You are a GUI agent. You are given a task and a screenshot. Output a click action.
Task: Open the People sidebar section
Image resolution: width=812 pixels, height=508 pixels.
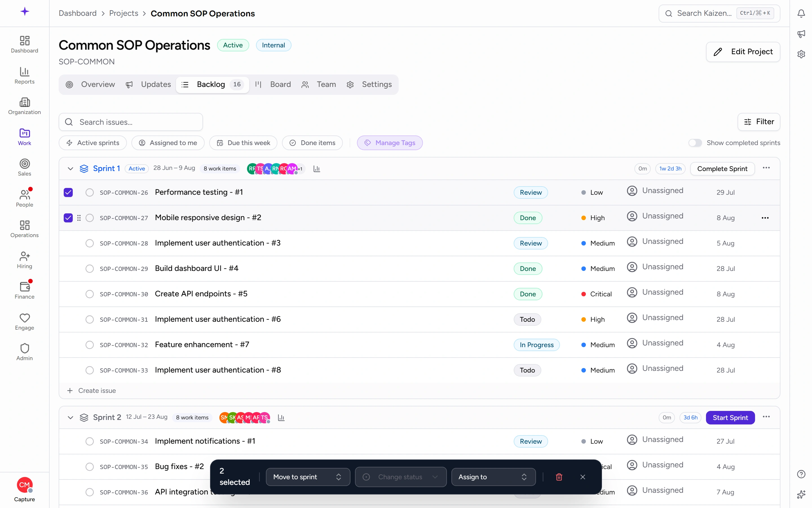25,199
